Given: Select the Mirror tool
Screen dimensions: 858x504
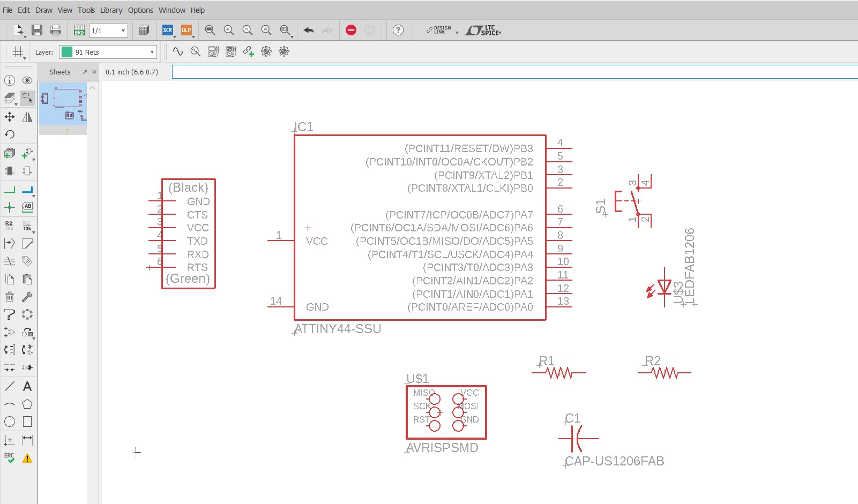Looking at the screenshot, I should tap(27, 117).
